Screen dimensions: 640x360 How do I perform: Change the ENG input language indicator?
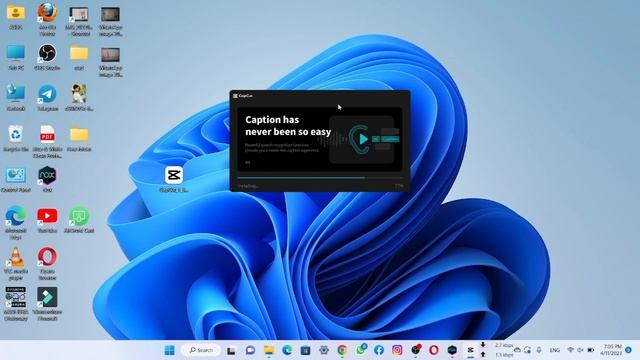pos(555,350)
